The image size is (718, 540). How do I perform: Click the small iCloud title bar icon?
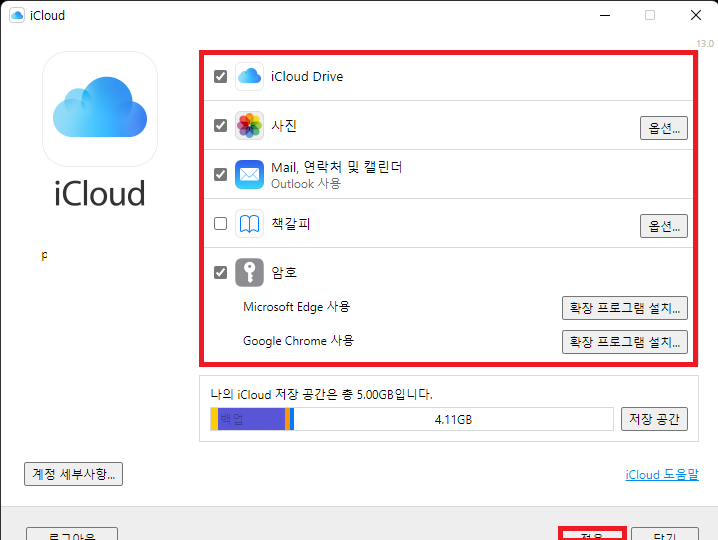(17, 15)
